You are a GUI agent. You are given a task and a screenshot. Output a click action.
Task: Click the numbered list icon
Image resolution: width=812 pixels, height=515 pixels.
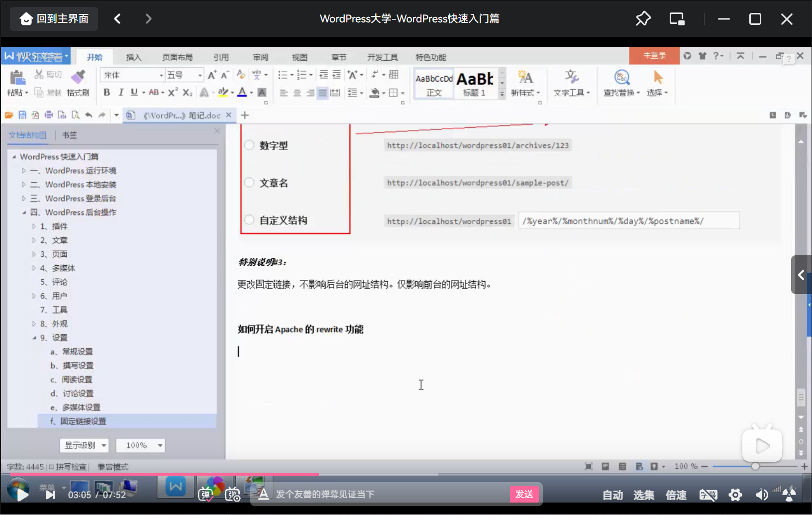click(302, 75)
